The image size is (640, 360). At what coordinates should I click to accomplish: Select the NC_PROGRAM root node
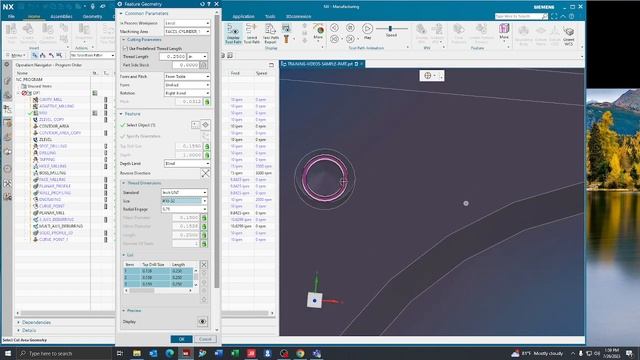click(29, 79)
